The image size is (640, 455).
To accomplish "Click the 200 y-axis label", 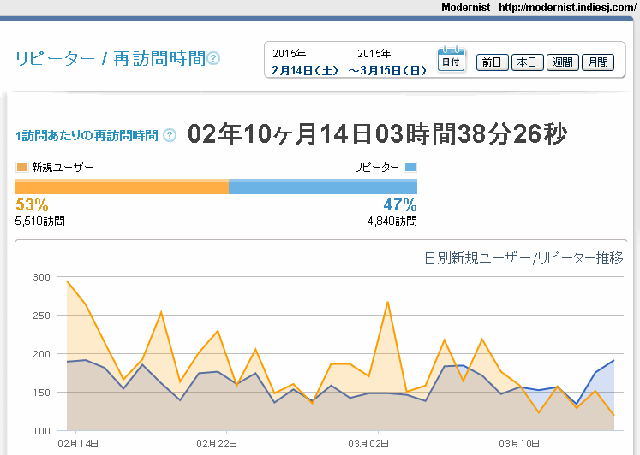I will [41, 354].
